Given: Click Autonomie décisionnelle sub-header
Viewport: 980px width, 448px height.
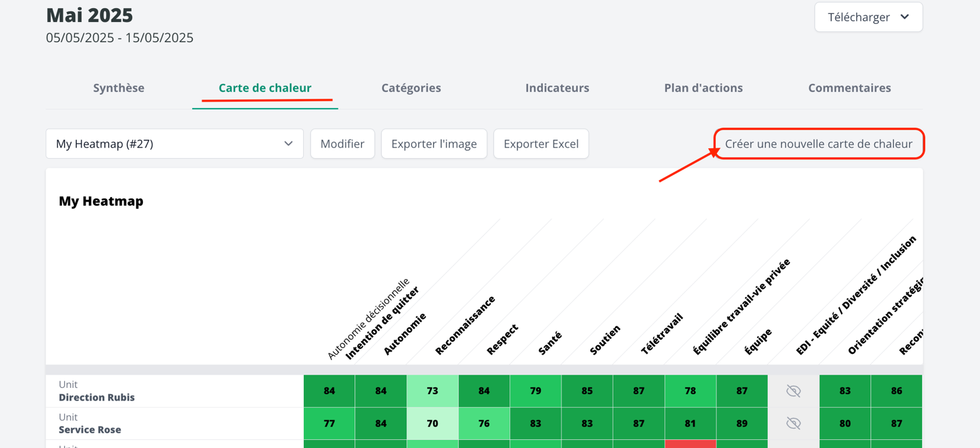Looking at the screenshot, I should coord(368,319).
